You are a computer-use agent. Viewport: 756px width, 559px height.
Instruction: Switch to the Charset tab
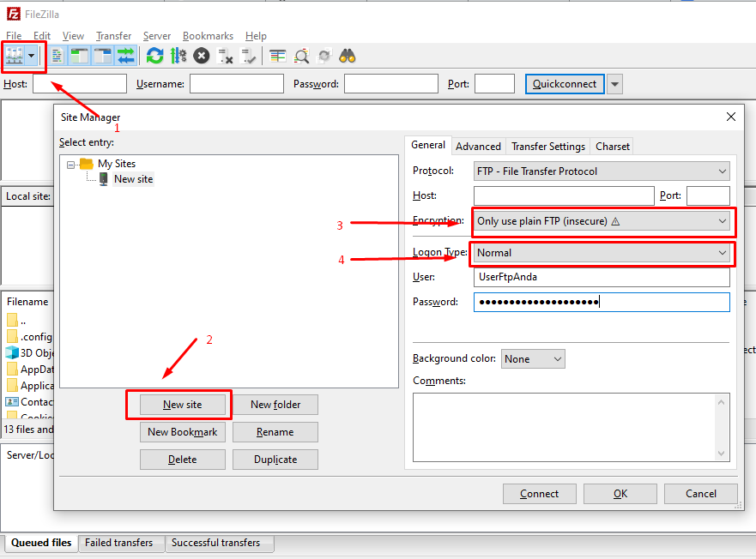(x=613, y=147)
